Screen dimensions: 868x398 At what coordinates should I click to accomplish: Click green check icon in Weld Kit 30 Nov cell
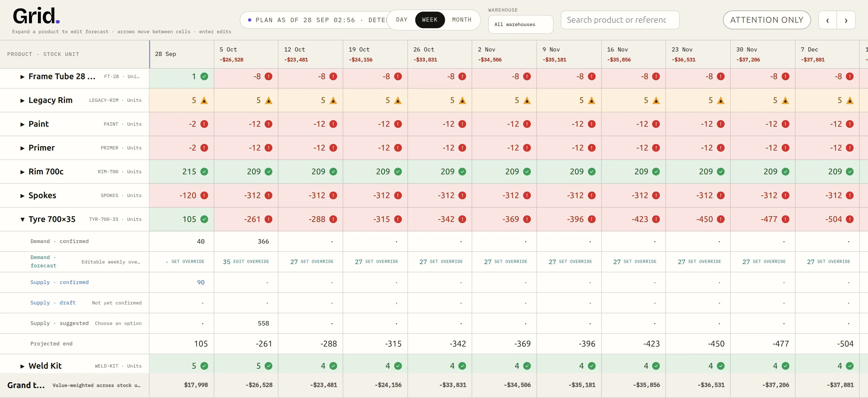[786, 366]
